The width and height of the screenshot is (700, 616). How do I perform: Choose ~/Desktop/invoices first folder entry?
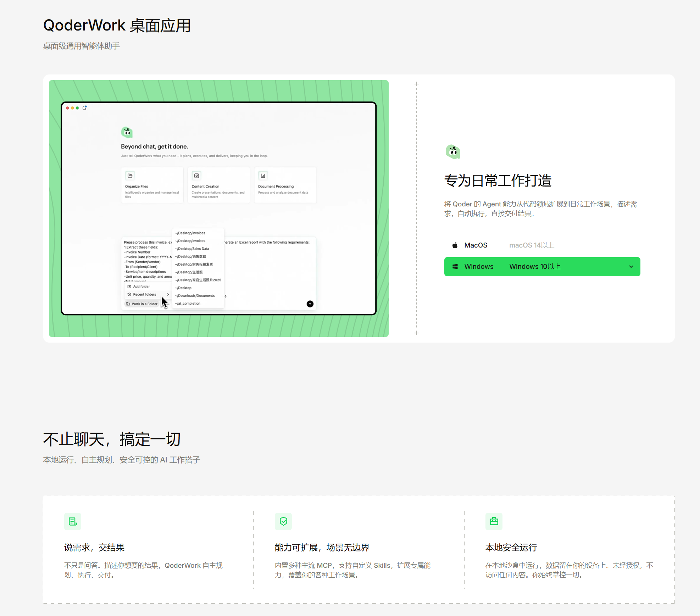point(190,233)
